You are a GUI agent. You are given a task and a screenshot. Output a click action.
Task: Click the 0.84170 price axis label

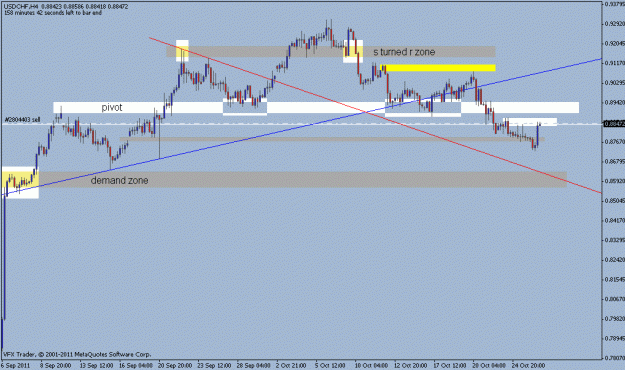615,220
